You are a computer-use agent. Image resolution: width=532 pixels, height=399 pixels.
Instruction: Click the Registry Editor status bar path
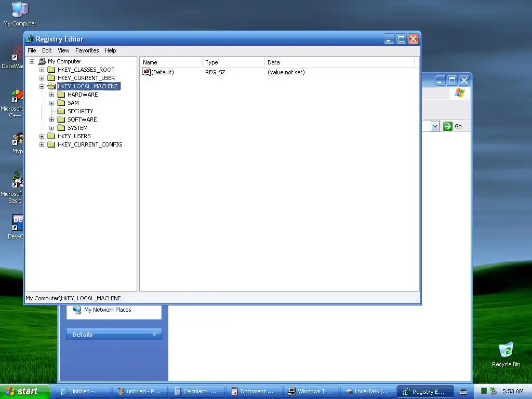pos(73,298)
